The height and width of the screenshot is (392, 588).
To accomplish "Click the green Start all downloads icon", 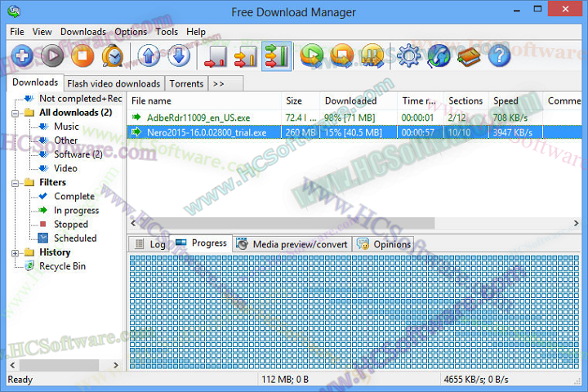I will pyautogui.click(x=312, y=56).
